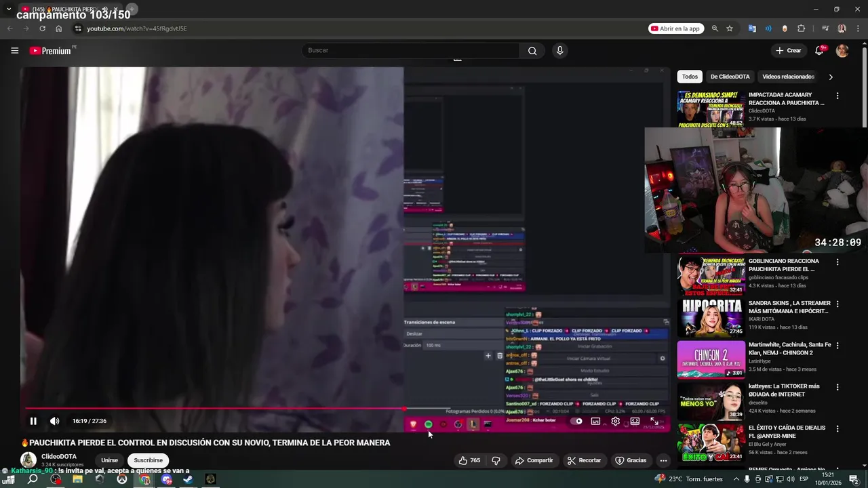Expand the tab search dropdown
The height and width of the screenshot is (488, 868).
click(9, 9)
